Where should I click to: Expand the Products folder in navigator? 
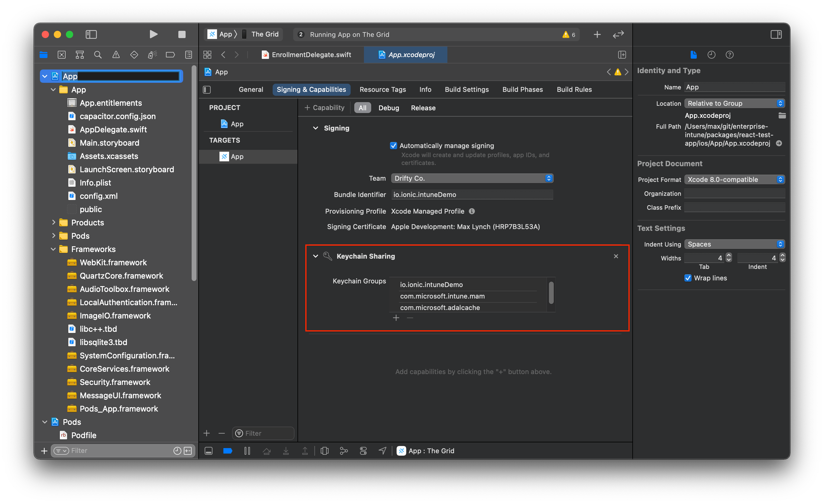[x=54, y=222]
